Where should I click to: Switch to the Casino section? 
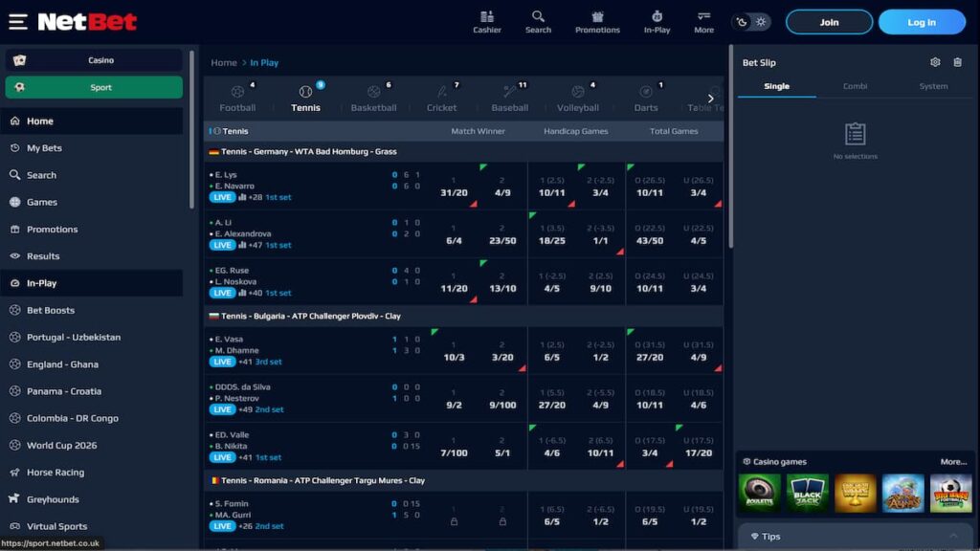94,60
